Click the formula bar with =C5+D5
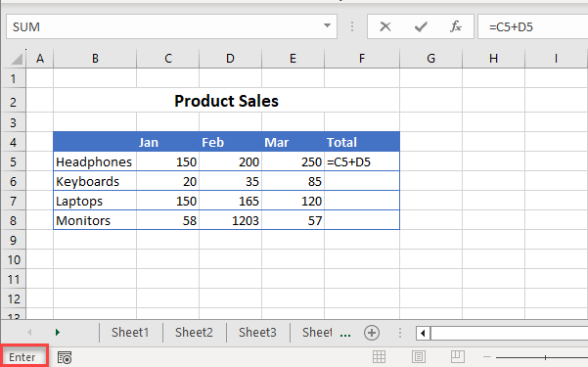588x367 pixels. pyautogui.click(x=533, y=26)
